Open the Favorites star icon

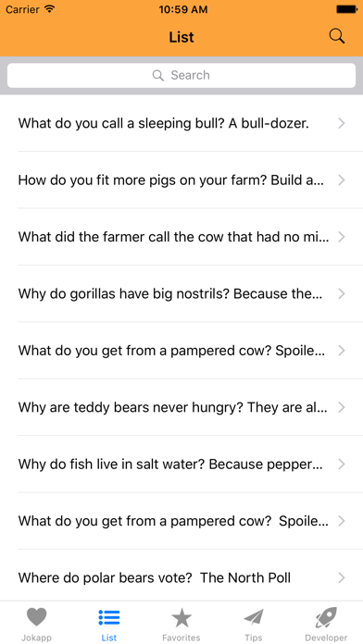pos(181,618)
